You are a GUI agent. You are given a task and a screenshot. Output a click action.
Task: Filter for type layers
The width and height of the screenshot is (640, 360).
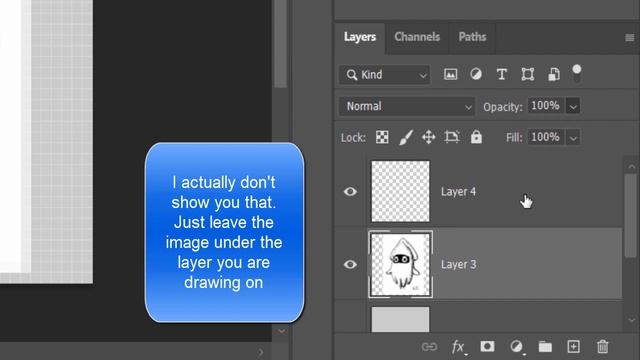pos(502,74)
